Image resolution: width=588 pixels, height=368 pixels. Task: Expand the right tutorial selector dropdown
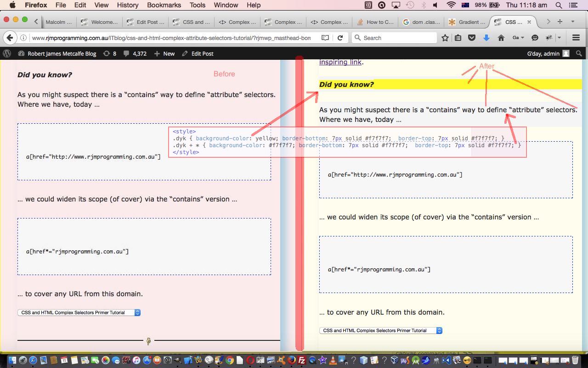[438, 330]
